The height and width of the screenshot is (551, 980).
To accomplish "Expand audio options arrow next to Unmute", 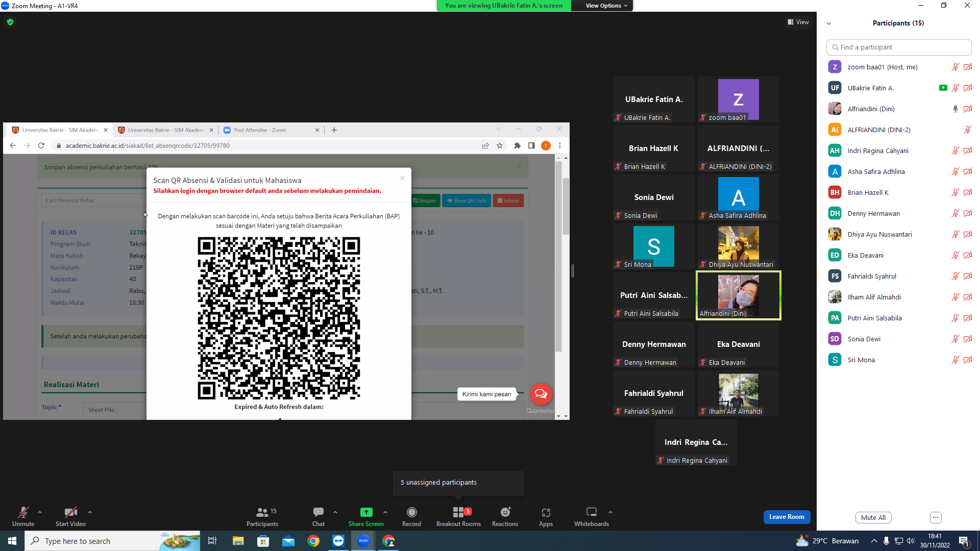I will (x=40, y=512).
